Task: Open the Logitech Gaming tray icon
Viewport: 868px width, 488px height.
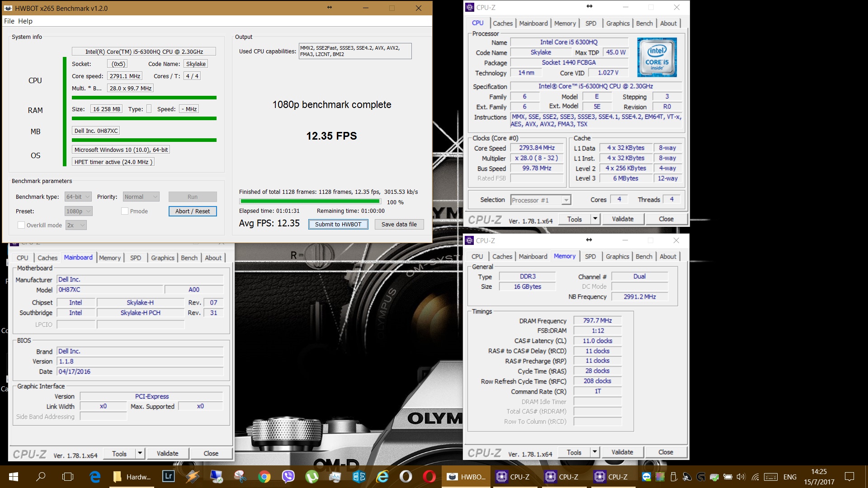Action: point(701,477)
